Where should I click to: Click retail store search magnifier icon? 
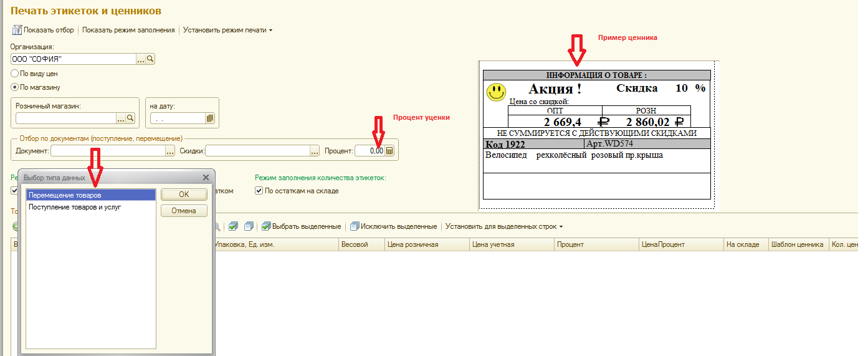point(130,118)
